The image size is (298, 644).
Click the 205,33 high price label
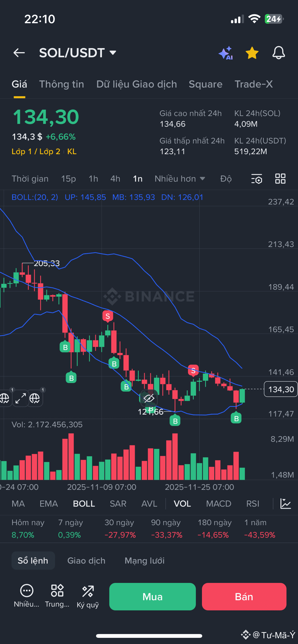point(47,263)
